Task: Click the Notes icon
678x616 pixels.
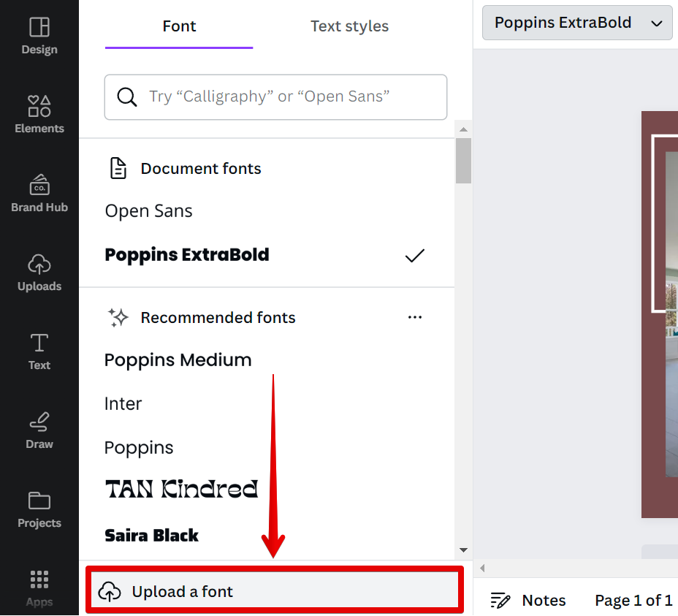Action: [x=500, y=600]
